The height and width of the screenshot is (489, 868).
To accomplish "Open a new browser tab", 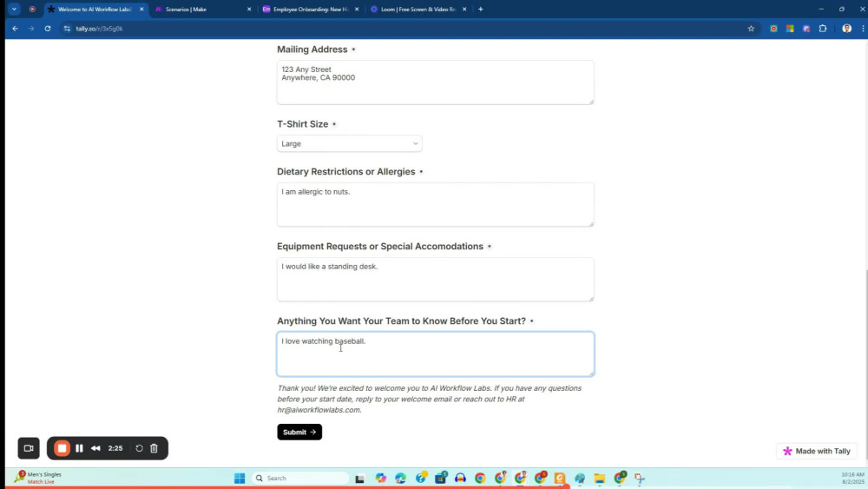I will point(481,9).
